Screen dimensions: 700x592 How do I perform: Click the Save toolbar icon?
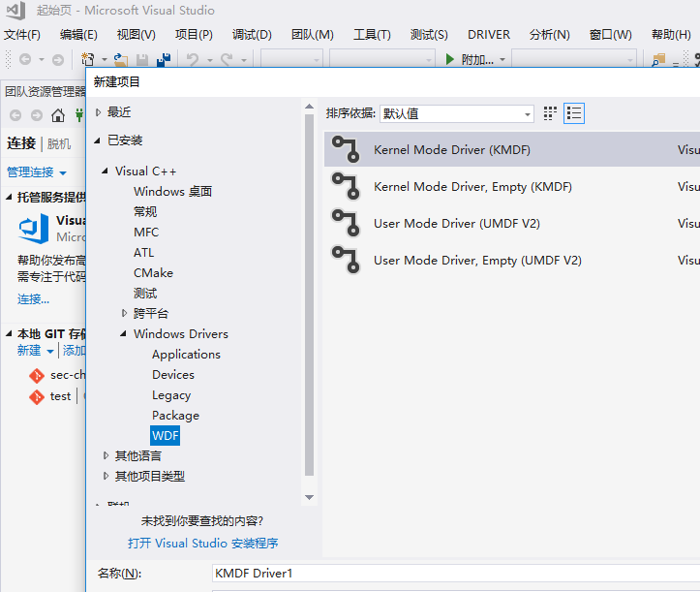tap(142, 60)
